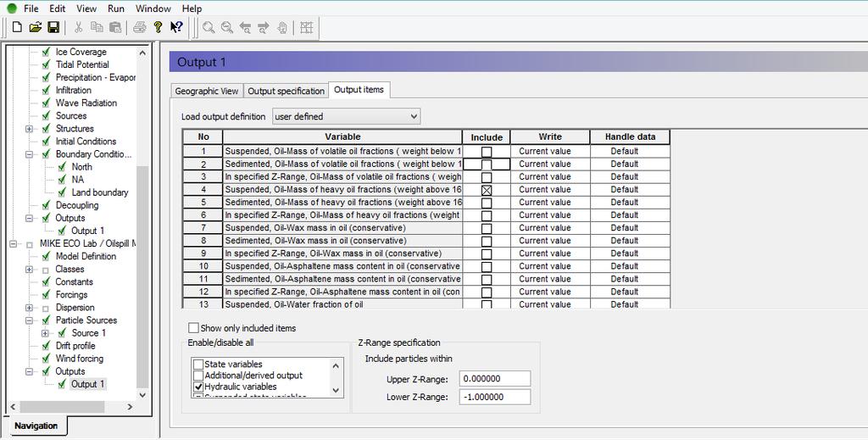Viewport: 868px width, 440px height.
Task: Select North boundary tree item
Action: (82, 167)
